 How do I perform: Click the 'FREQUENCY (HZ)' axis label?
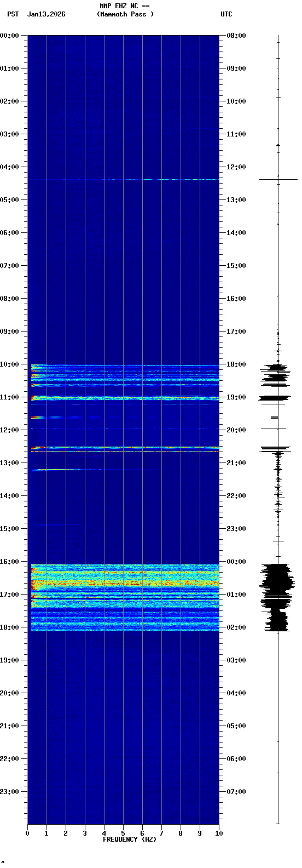click(x=130, y=840)
